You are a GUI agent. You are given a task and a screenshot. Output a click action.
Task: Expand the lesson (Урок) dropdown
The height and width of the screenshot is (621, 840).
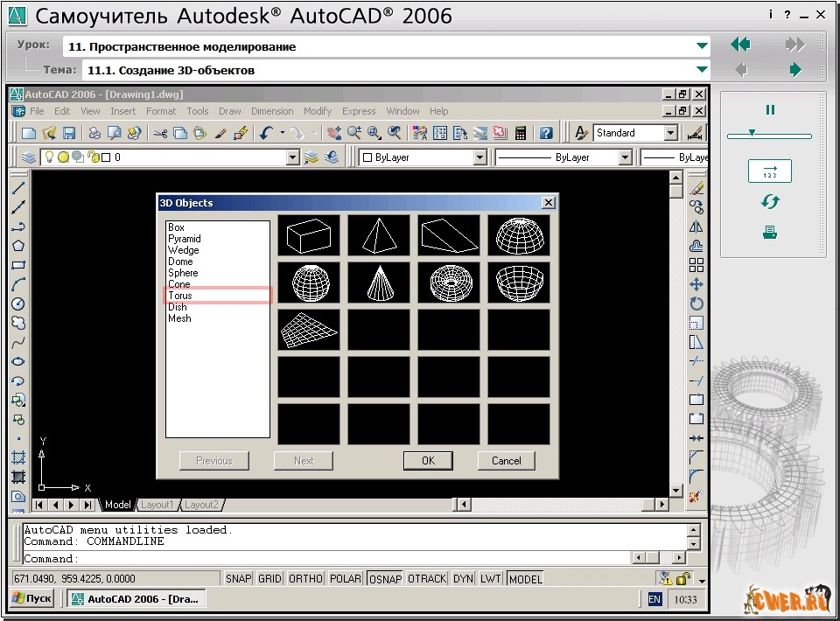coord(702,46)
